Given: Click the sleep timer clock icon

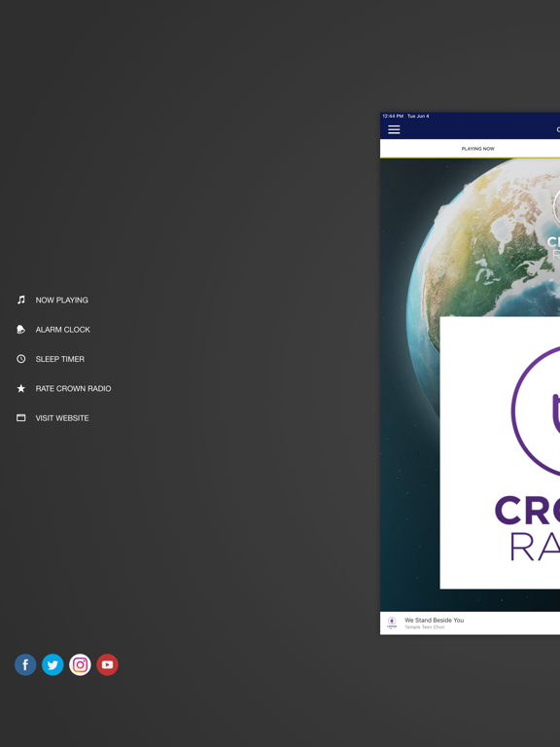Looking at the screenshot, I should 21,359.
